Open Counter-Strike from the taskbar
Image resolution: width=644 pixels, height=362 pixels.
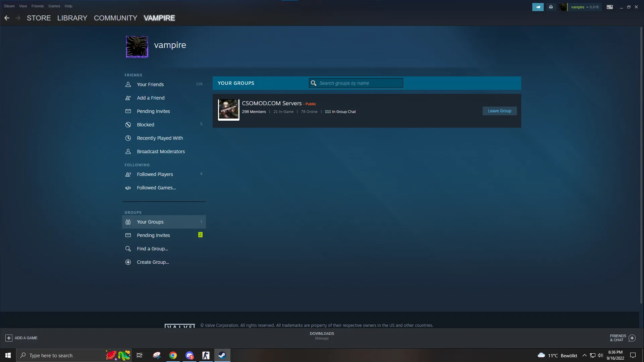click(x=206, y=355)
